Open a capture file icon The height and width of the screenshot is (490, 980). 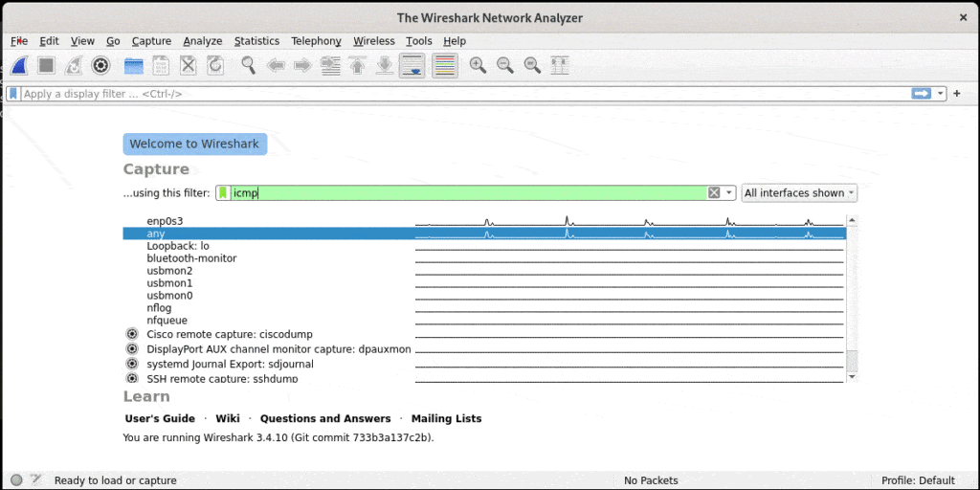(134, 65)
